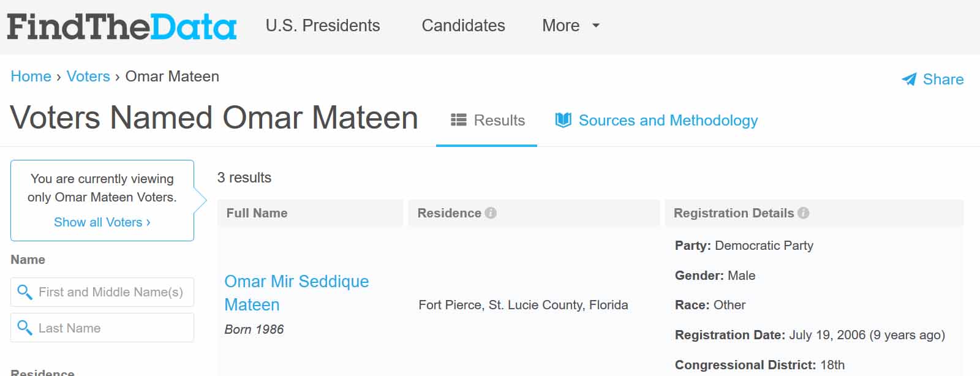Open the U.S. Presidents menu item

point(323,26)
